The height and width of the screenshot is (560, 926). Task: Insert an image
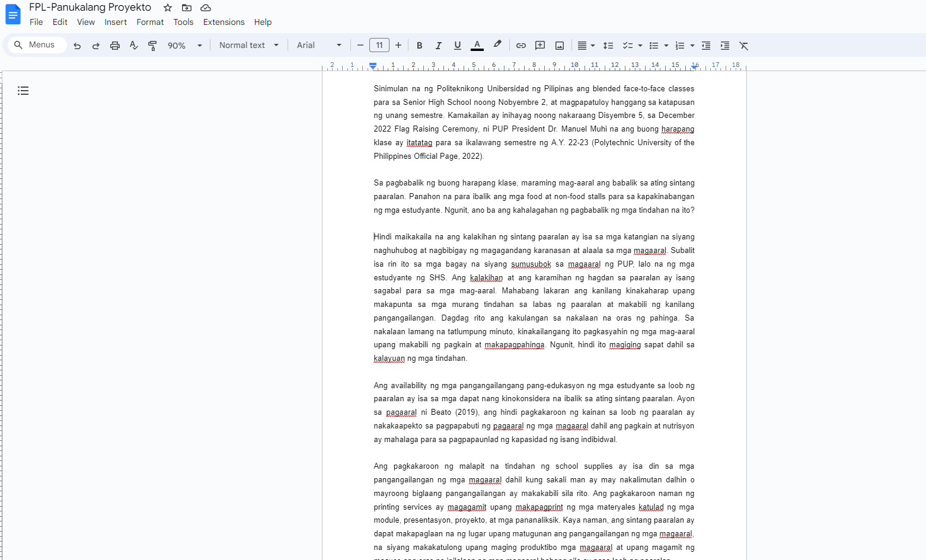pyautogui.click(x=560, y=46)
